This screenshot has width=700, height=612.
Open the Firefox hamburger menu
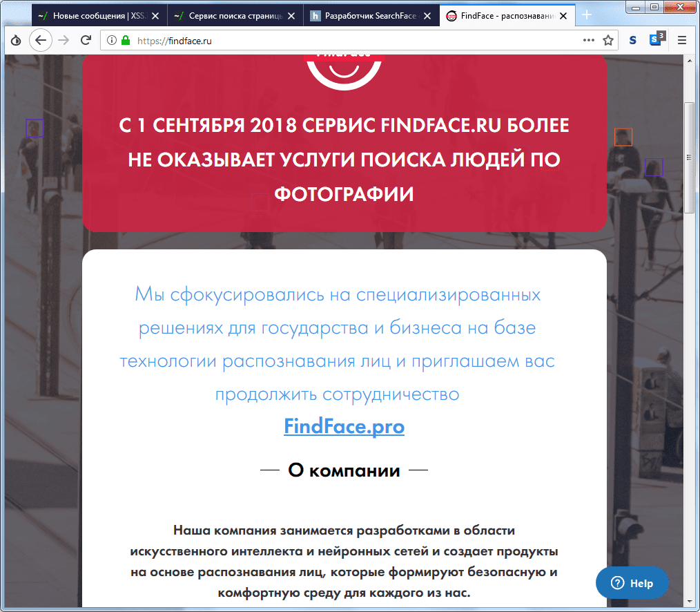click(681, 41)
